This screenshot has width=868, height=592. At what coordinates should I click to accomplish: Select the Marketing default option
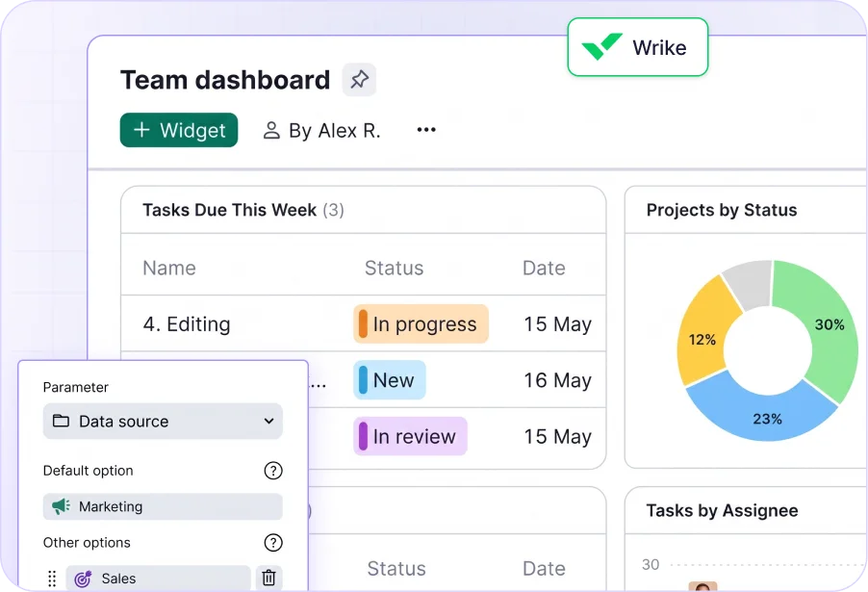click(x=163, y=506)
